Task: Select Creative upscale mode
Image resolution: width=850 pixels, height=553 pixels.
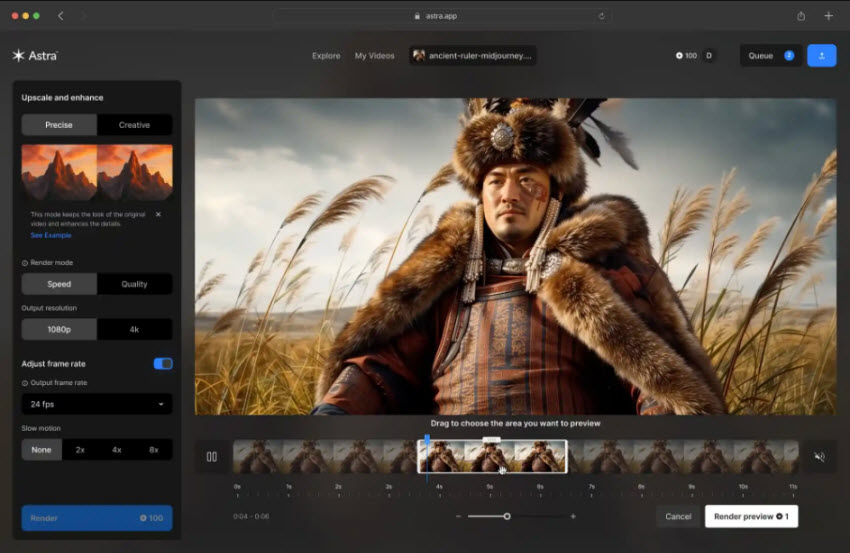Action: 134,125
